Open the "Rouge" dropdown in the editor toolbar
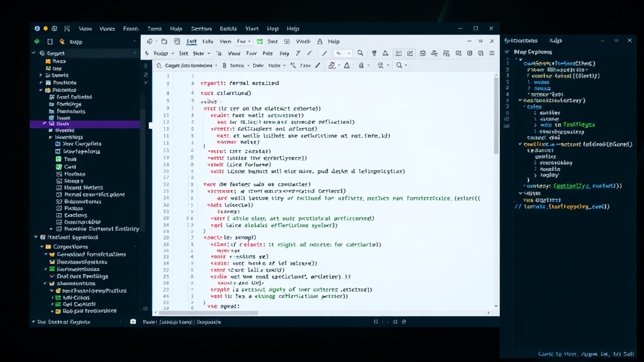Viewport: 644px width, 362px height. tap(164, 53)
